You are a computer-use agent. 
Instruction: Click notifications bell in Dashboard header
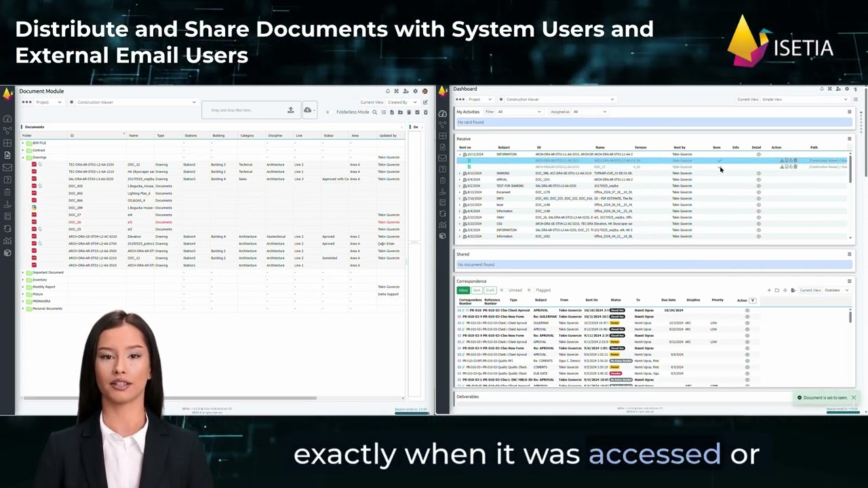pos(822,89)
